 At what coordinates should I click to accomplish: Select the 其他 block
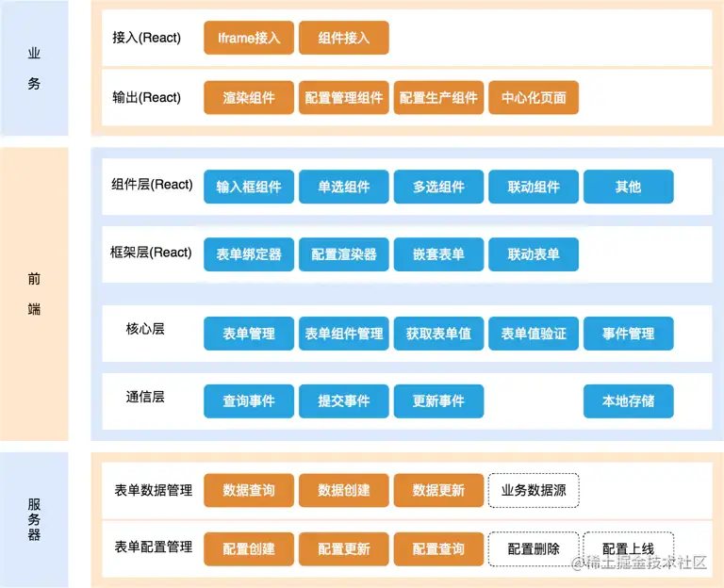tap(629, 187)
